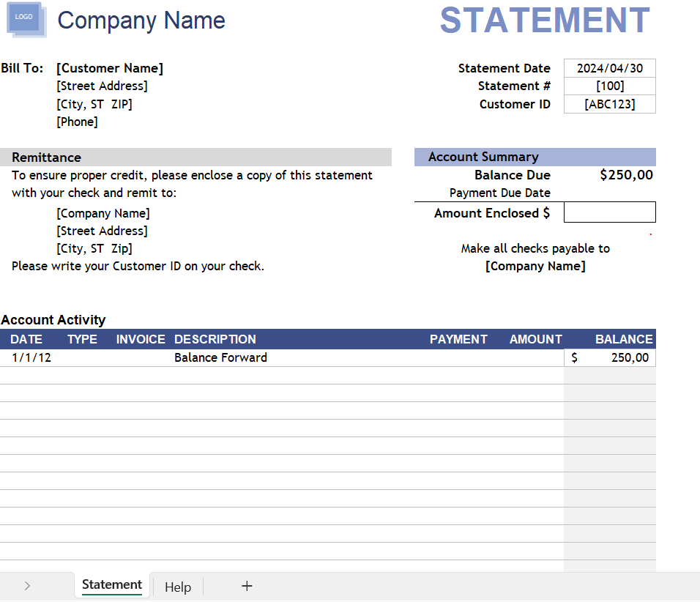Select the Statement # cell showing [100]
This screenshot has height=602, width=700.
pyautogui.click(x=609, y=86)
